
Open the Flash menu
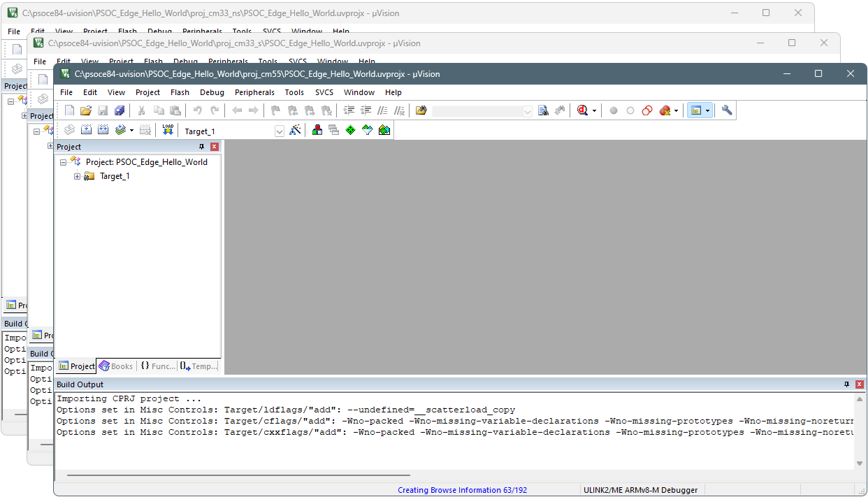(x=180, y=92)
